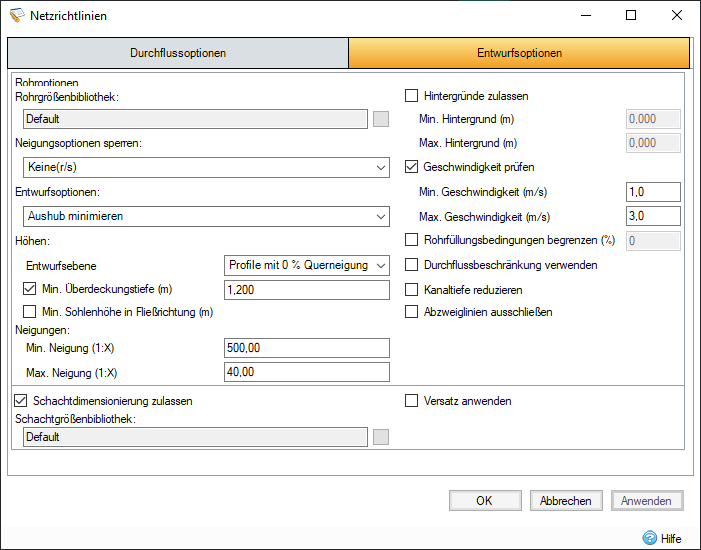701x550 pixels.
Task: Close the Netzrichtlinien dialog window
Action: 677,15
